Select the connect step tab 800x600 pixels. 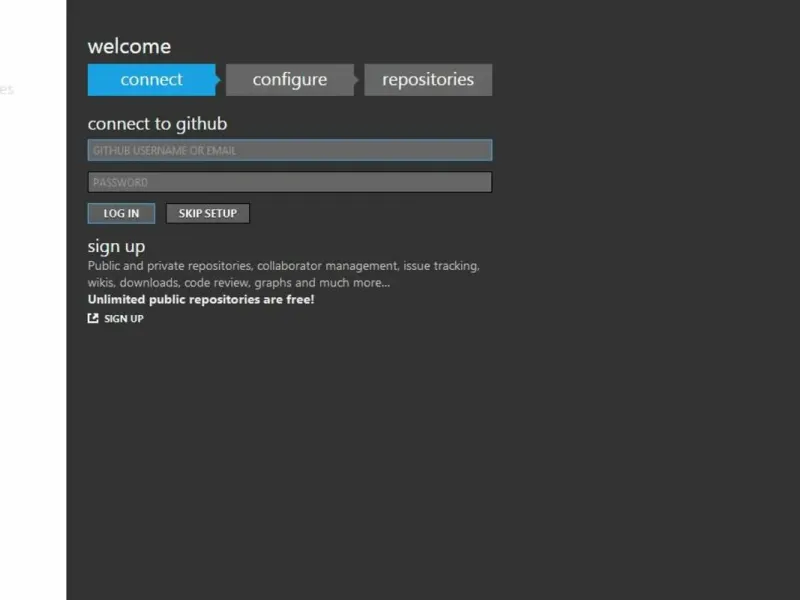click(x=152, y=80)
